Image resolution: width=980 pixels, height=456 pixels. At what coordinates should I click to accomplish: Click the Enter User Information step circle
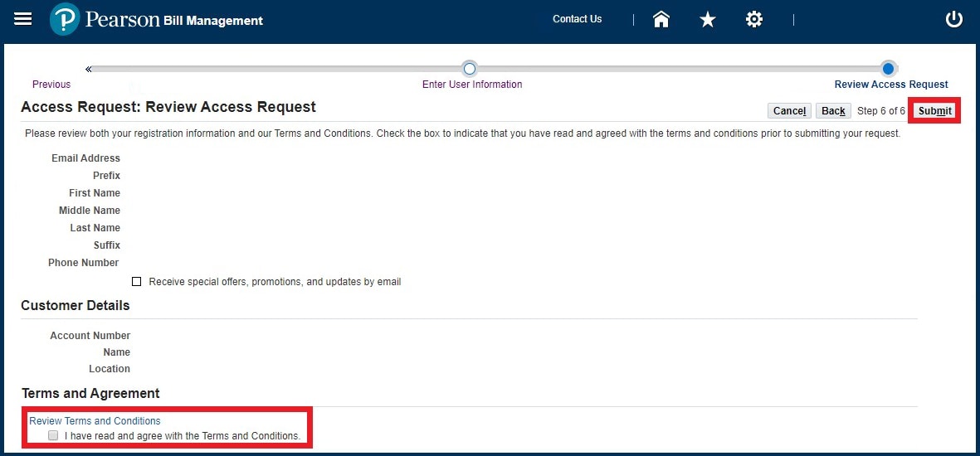[x=470, y=69]
